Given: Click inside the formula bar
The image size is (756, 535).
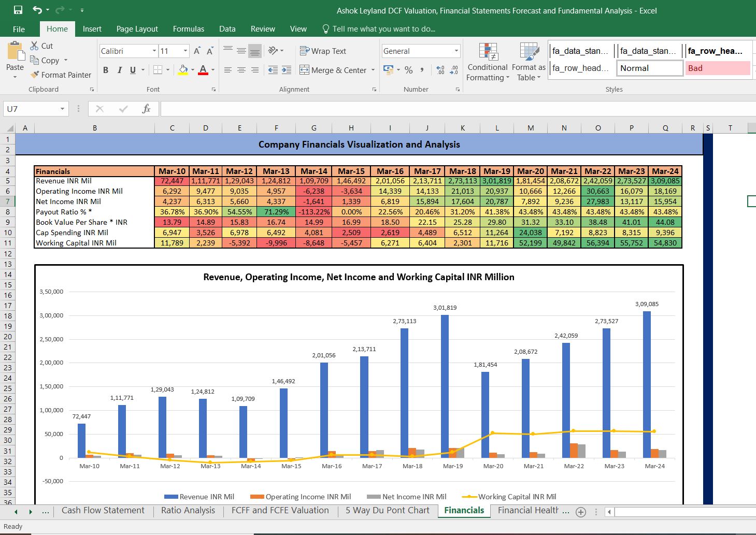Looking at the screenshot, I should coord(458,109).
